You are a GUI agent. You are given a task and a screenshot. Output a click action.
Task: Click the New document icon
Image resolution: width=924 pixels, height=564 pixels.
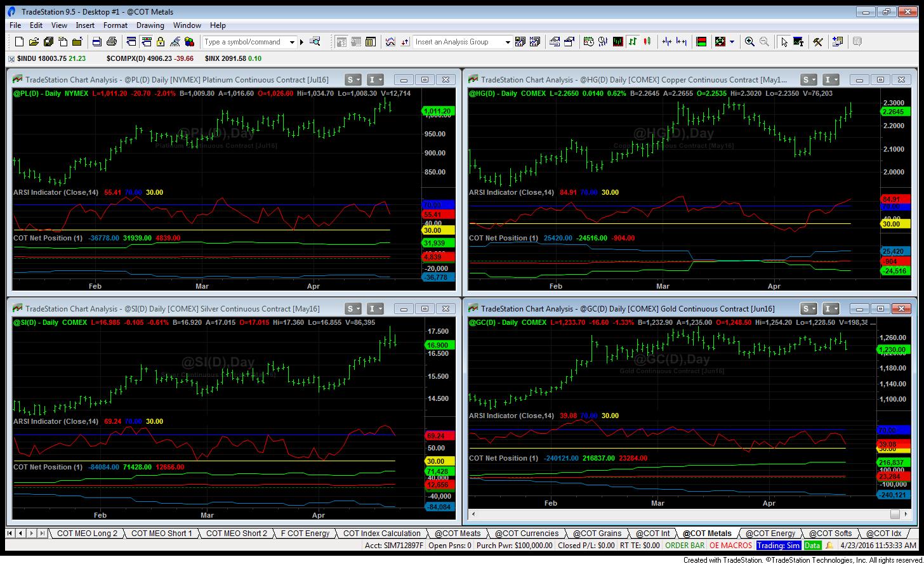(x=19, y=42)
